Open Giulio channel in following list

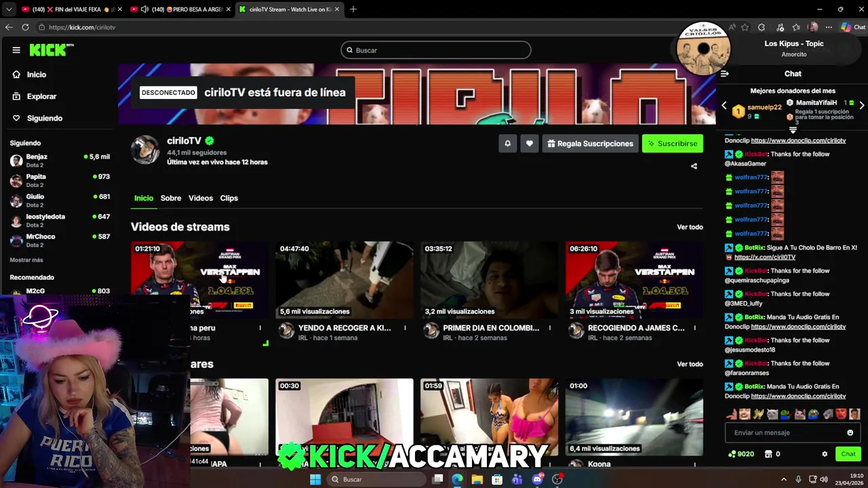[x=60, y=201]
